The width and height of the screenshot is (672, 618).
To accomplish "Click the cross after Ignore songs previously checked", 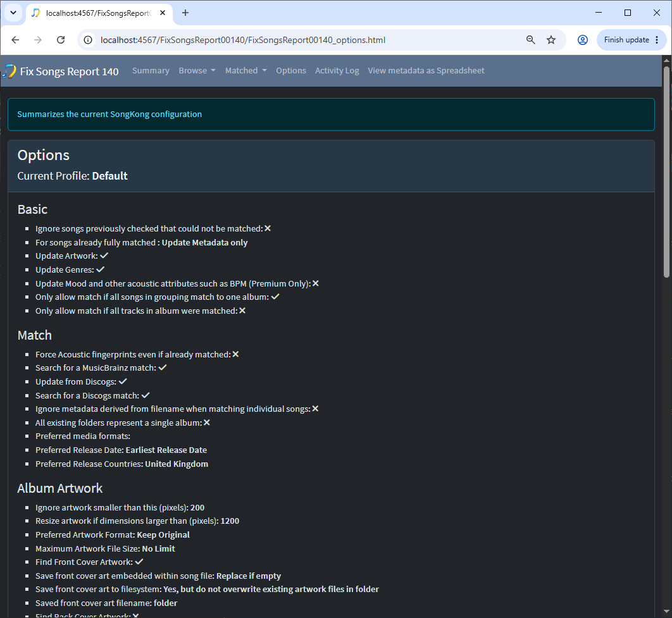I will [268, 229].
